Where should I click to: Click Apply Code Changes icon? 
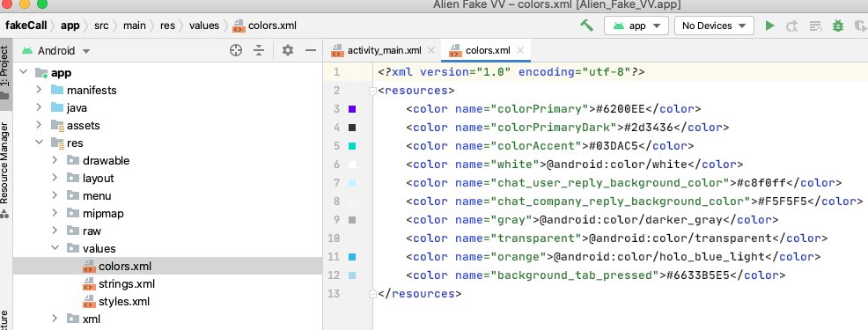[x=815, y=26]
